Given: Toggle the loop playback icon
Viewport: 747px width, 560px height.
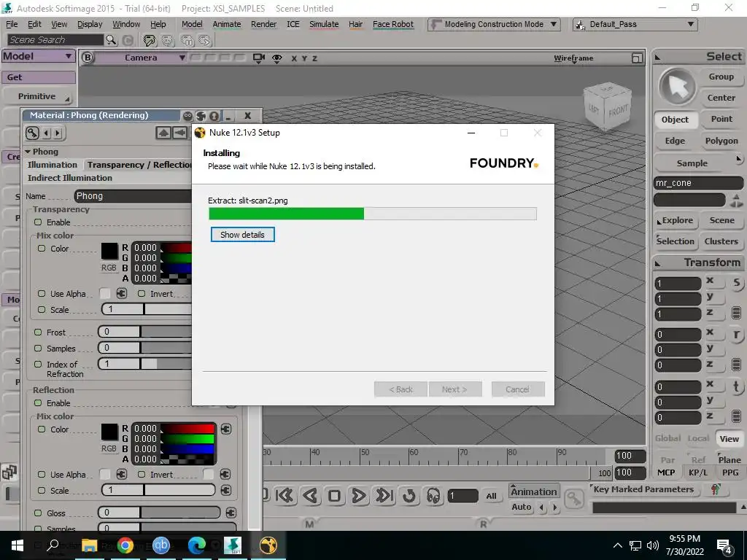Looking at the screenshot, I should 409,496.
